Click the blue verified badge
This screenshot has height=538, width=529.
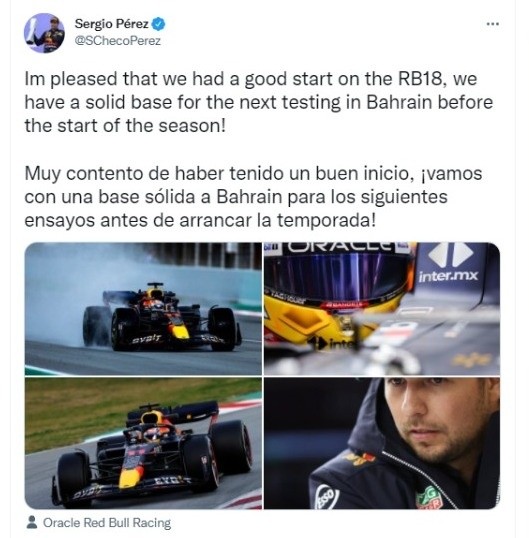(158, 24)
